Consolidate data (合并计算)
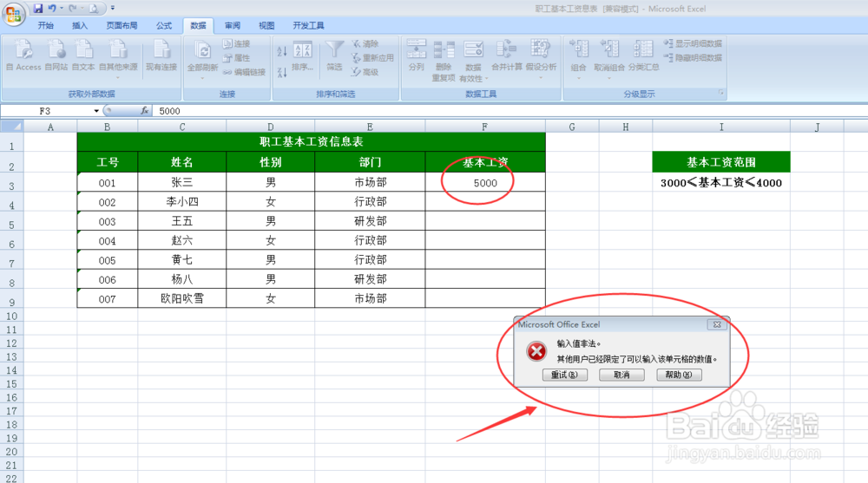The image size is (868, 483). [x=507, y=55]
